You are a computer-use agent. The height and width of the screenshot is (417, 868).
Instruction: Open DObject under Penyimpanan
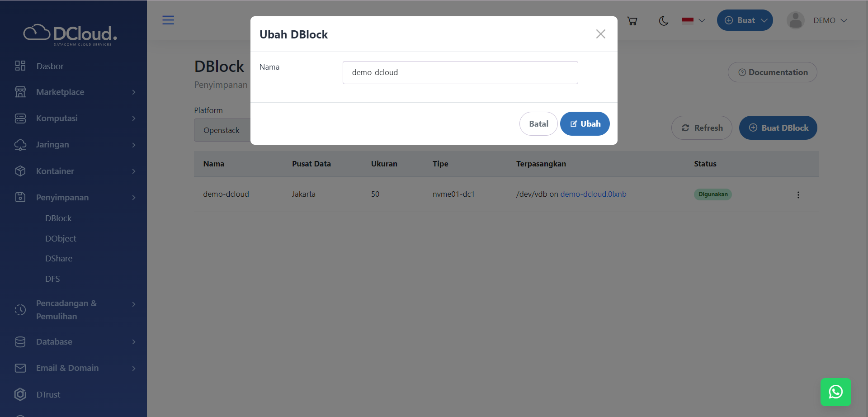click(x=61, y=238)
